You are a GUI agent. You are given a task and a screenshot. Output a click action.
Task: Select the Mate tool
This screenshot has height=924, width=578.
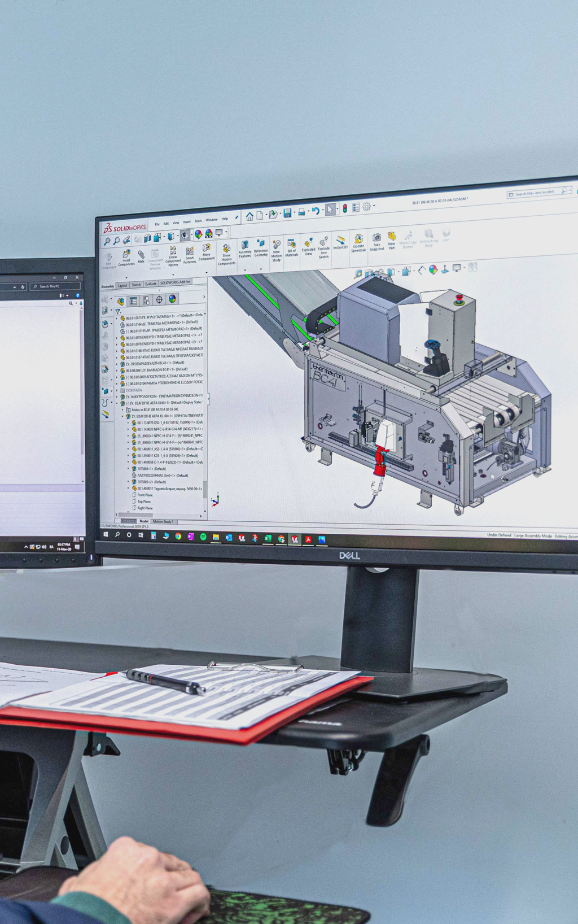pyautogui.click(x=141, y=256)
